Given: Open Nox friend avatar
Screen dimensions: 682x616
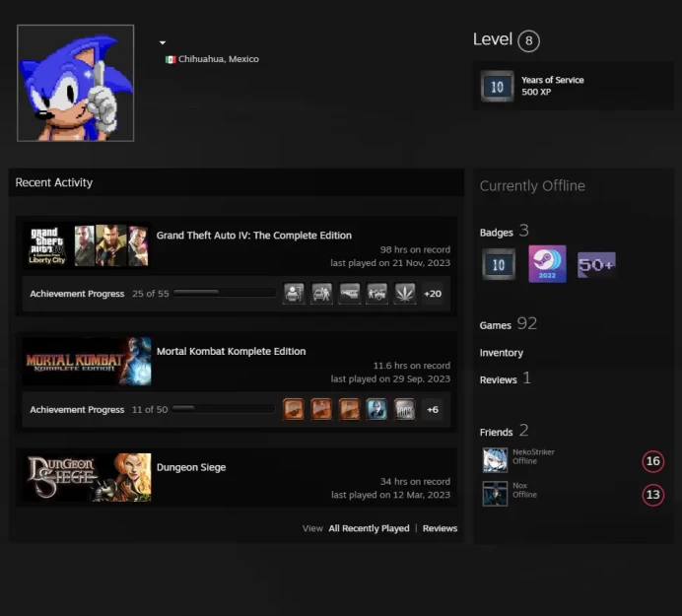Looking at the screenshot, I should point(495,494).
